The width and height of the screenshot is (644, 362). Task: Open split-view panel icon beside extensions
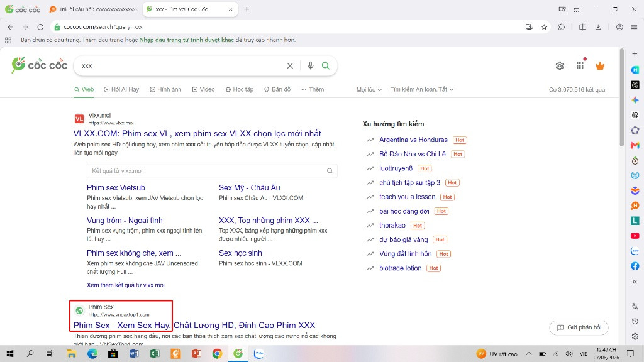coord(582,26)
